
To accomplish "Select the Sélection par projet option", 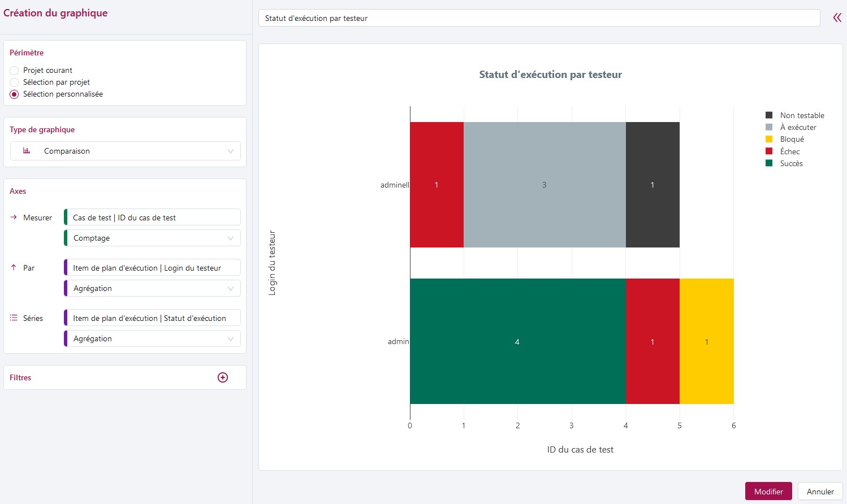I will tap(14, 82).
